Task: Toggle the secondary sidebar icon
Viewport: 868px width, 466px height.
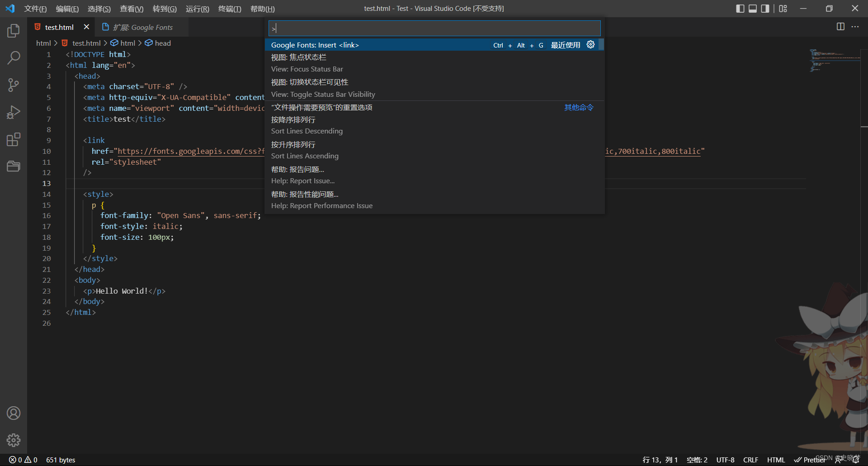Action: pyautogui.click(x=765, y=8)
